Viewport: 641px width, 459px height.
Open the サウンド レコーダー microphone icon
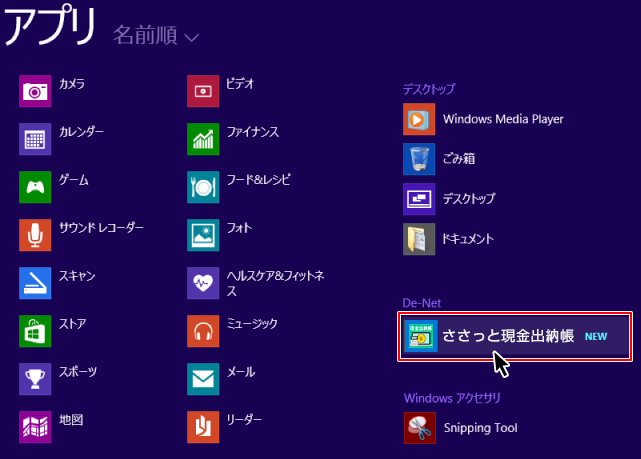pyautogui.click(x=35, y=235)
